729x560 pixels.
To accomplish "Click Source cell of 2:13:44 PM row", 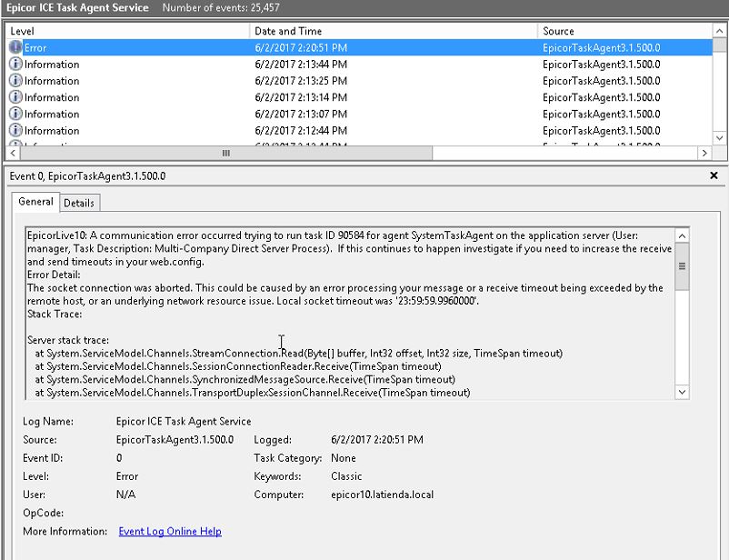I will (601, 65).
